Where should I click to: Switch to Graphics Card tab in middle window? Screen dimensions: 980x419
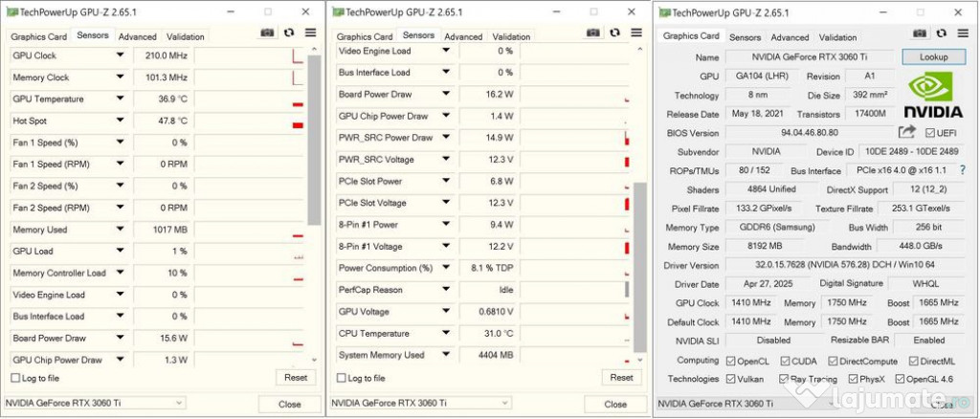coord(365,36)
